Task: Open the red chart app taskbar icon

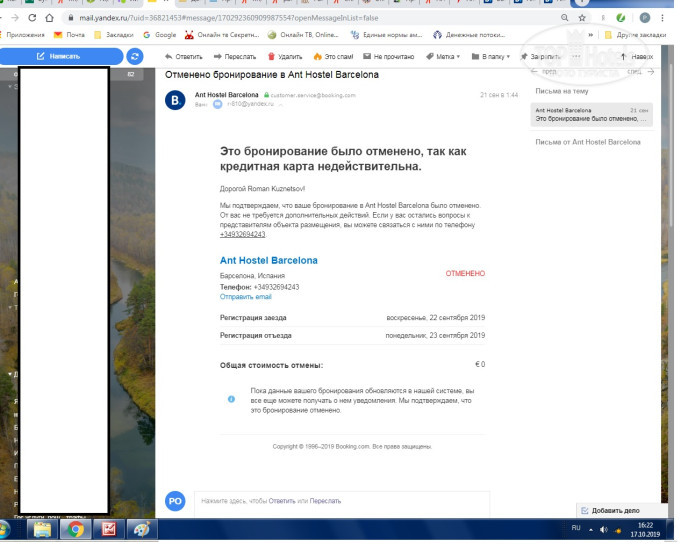Action: pos(109,529)
